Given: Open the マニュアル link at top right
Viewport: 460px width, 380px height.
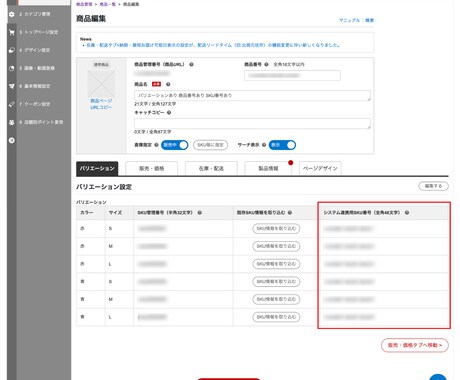Looking at the screenshot, I should tap(349, 20).
